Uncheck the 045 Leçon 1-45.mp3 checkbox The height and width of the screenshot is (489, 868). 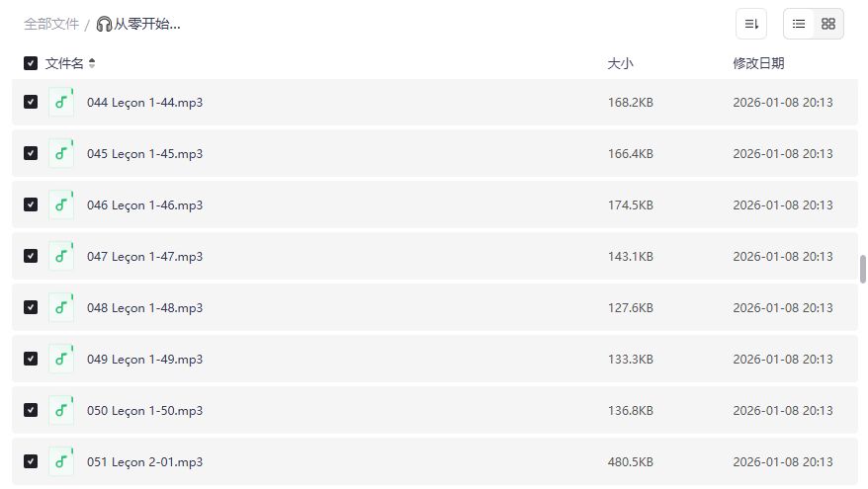coord(31,153)
